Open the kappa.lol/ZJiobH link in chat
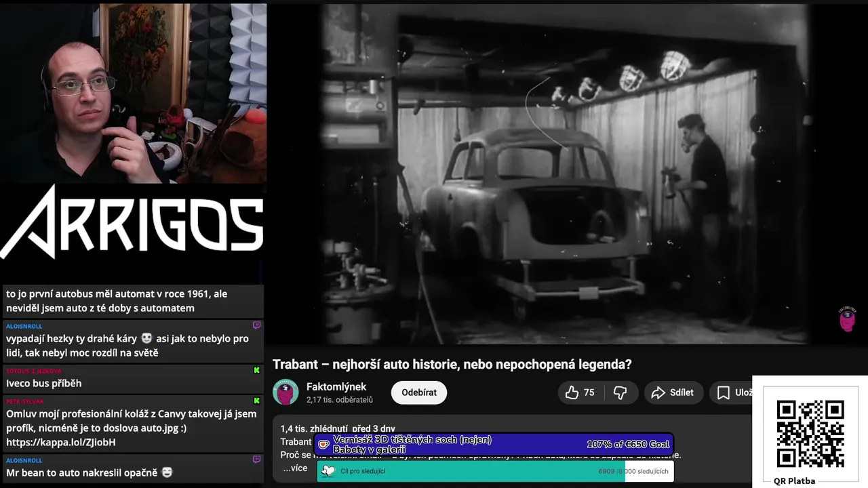Viewport: 868px width, 488px height. click(61, 442)
